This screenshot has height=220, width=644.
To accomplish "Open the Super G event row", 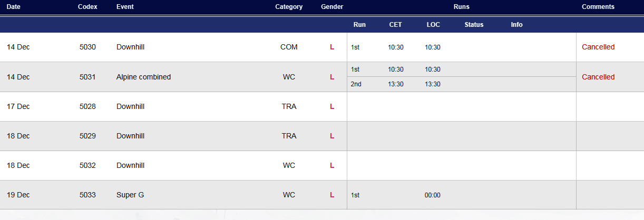I will click(x=322, y=195).
